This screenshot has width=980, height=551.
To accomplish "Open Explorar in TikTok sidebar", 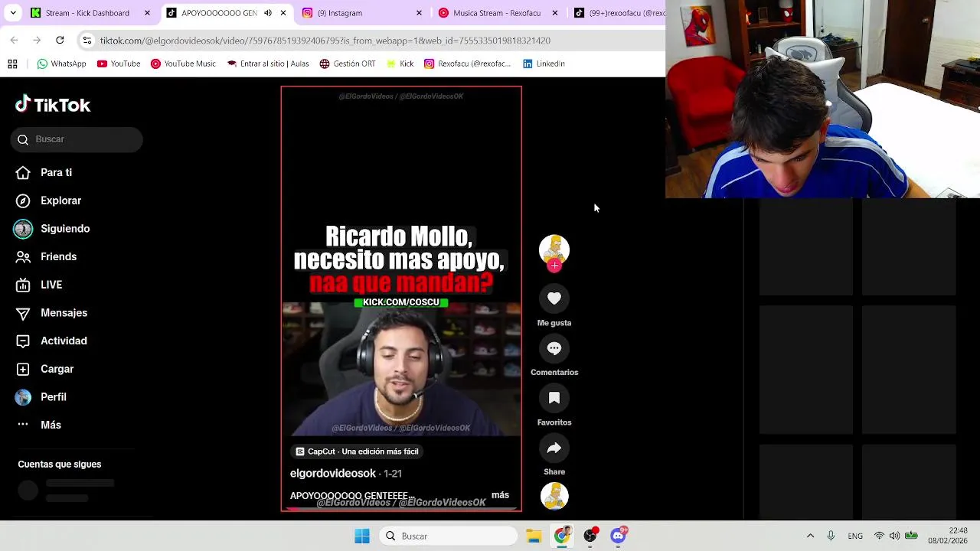I will pyautogui.click(x=49, y=201).
